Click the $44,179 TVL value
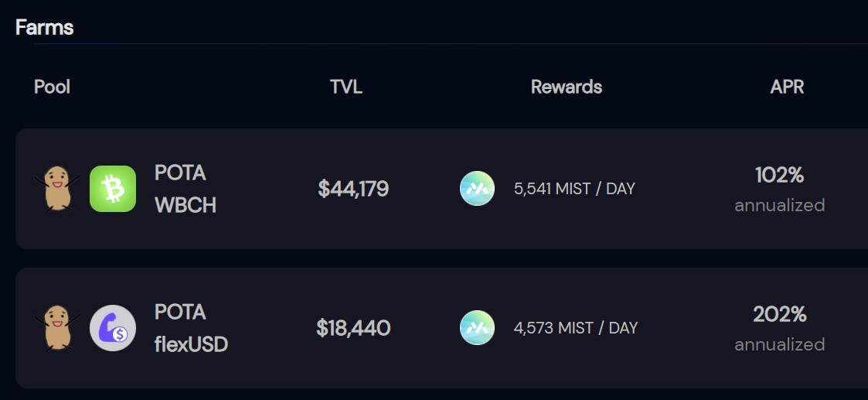 tap(354, 189)
